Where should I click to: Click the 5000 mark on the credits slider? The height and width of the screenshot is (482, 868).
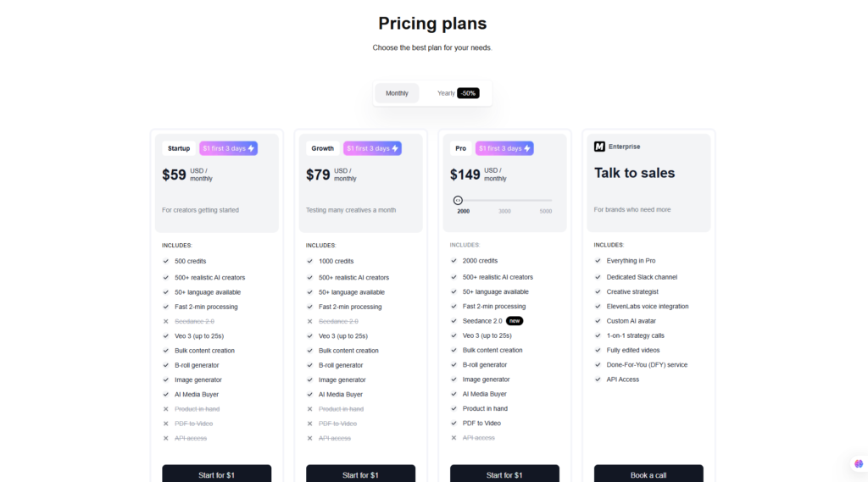[546, 212]
